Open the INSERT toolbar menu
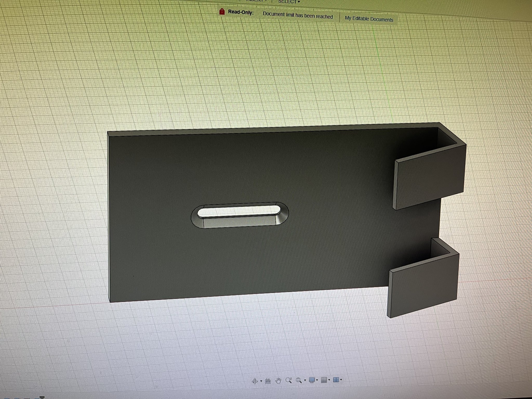 click(256, 1)
